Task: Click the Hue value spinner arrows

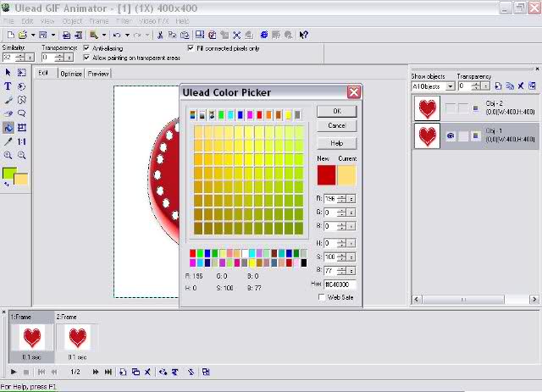Action: [341, 243]
